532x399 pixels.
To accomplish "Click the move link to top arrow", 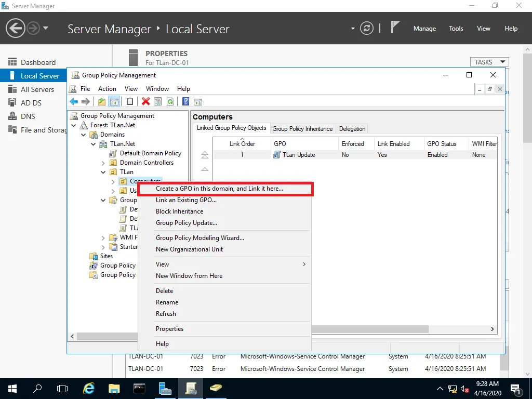I will [x=205, y=155].
